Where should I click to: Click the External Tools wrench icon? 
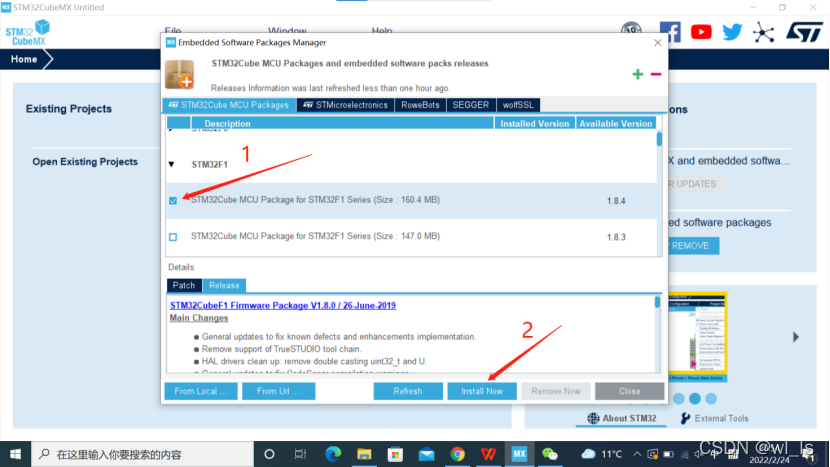685,418
